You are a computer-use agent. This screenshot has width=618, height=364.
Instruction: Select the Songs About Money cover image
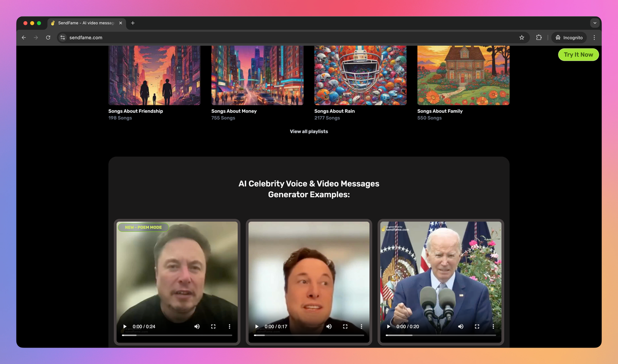257,75
